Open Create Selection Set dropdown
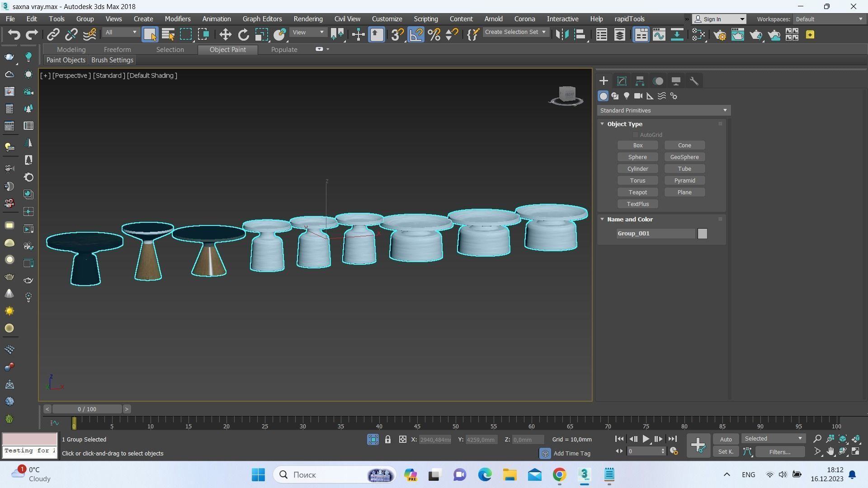 515,32
